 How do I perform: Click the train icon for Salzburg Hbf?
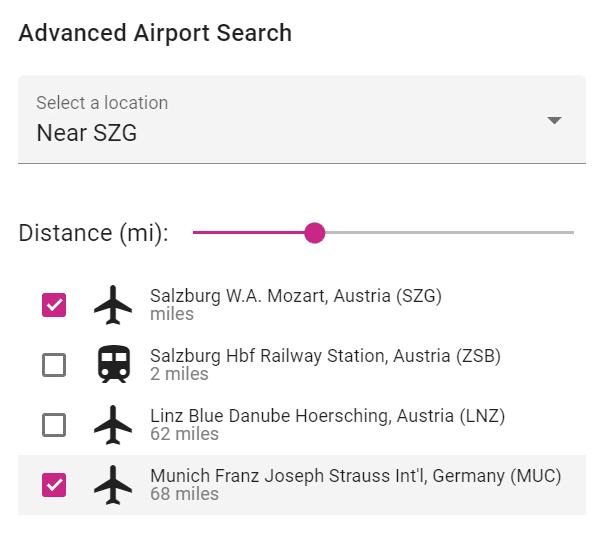113,365
